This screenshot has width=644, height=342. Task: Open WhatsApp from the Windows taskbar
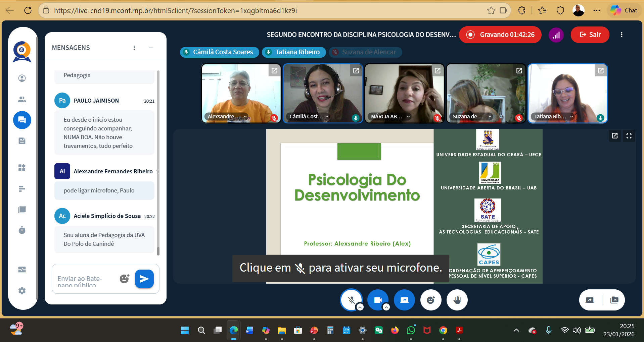click(x=411, y=331)
